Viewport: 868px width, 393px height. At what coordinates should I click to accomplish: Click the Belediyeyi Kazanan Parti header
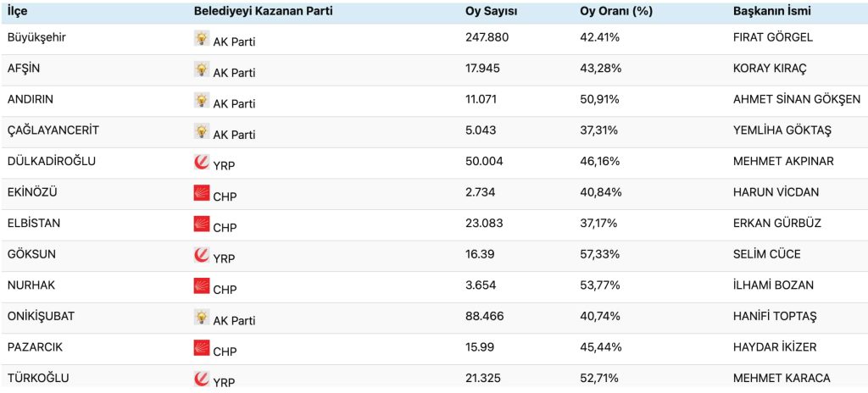pyautogui.click(x=263, y=11)
